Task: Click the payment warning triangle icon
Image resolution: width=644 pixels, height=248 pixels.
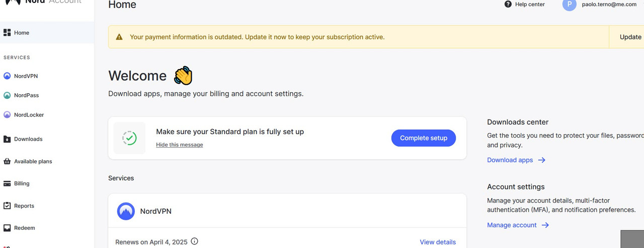Action: 119,37
